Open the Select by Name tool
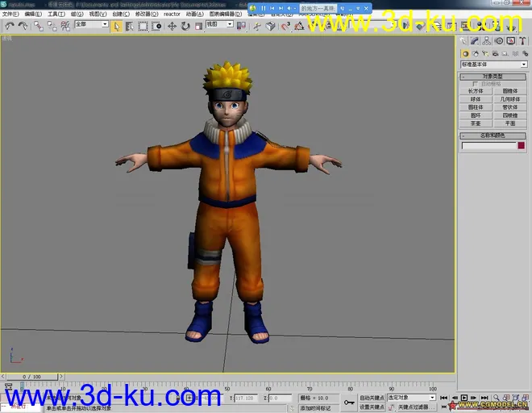This screenshot has height=413, width=532. click(129, 26)
